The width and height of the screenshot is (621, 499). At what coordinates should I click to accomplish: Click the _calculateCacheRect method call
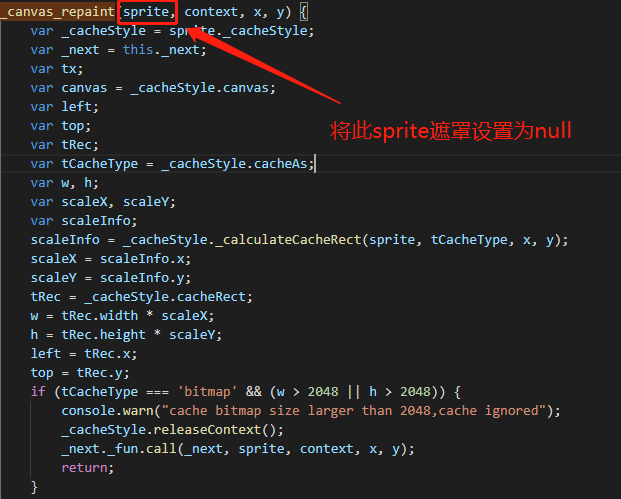(x=288, y=240)
